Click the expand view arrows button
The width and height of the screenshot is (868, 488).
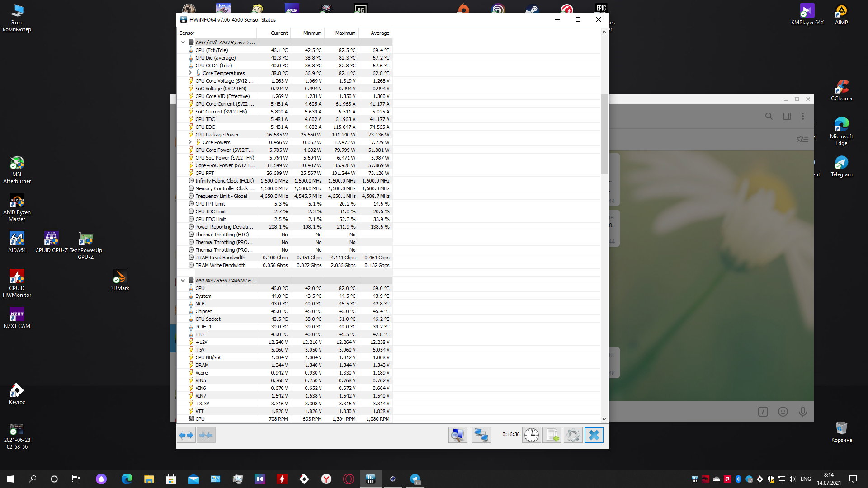tap(186, 435)
